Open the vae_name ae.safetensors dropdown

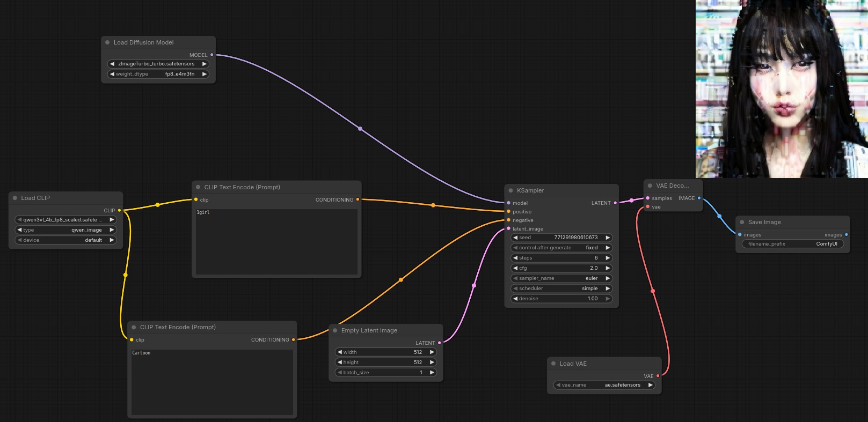coord(604,385)
